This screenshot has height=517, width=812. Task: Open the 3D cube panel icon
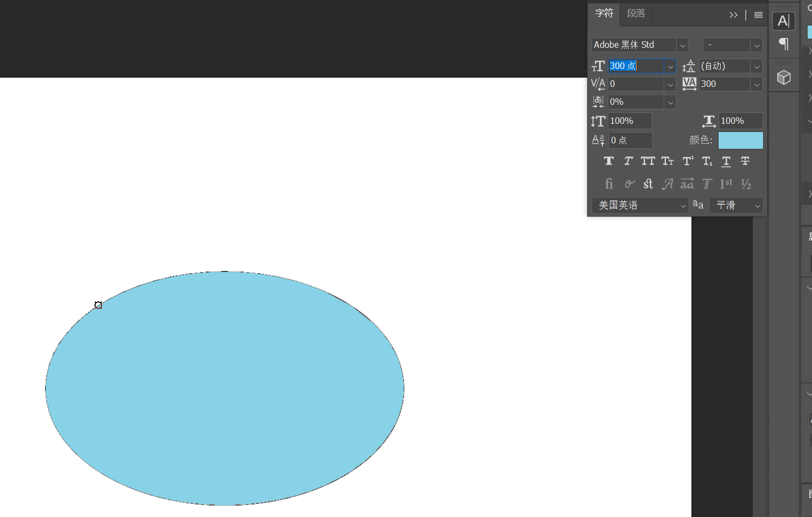pyautogui.click(x=784, y=78)
